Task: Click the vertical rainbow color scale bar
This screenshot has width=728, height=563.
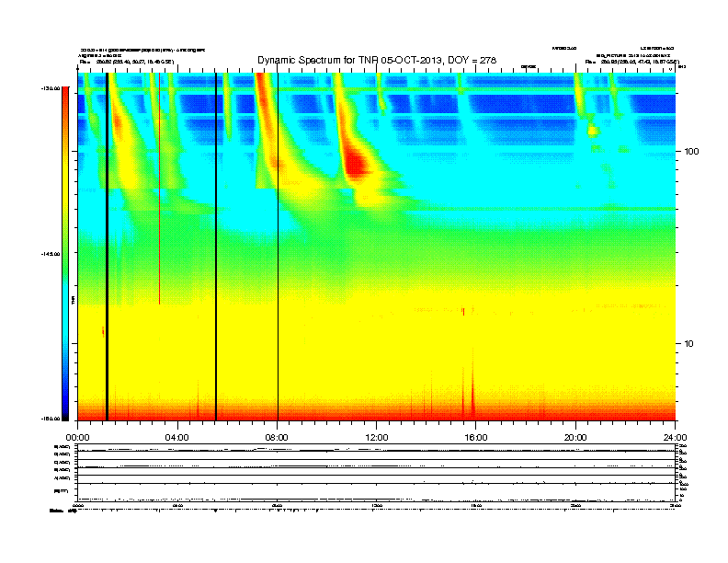Action: 65,254
